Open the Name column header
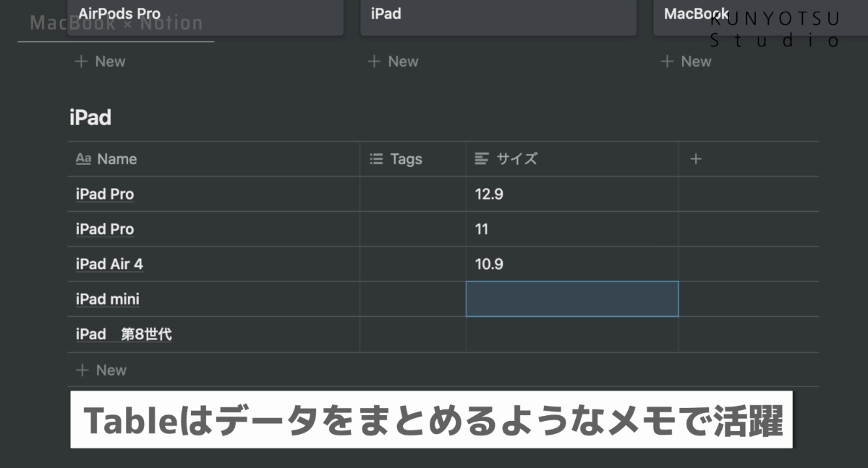The width and height of the screenshot is (868, 468). 214,159
